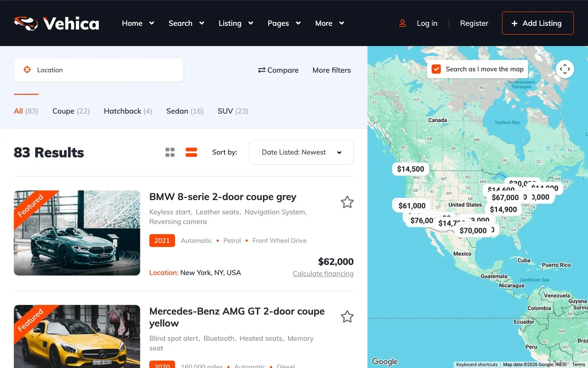
Task: Favorite the Mercedes-Benz AMG GT listing star
Action: pyautogui.click(x=347, y=316)
